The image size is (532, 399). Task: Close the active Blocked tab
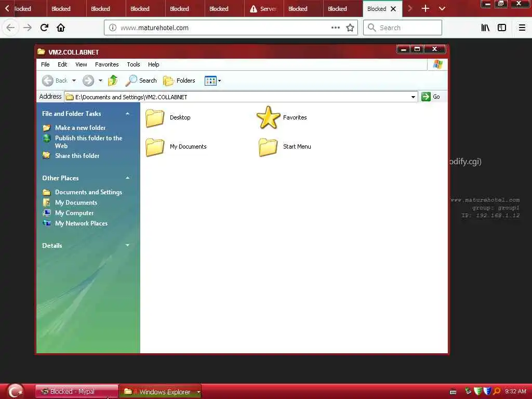(393, 9)
